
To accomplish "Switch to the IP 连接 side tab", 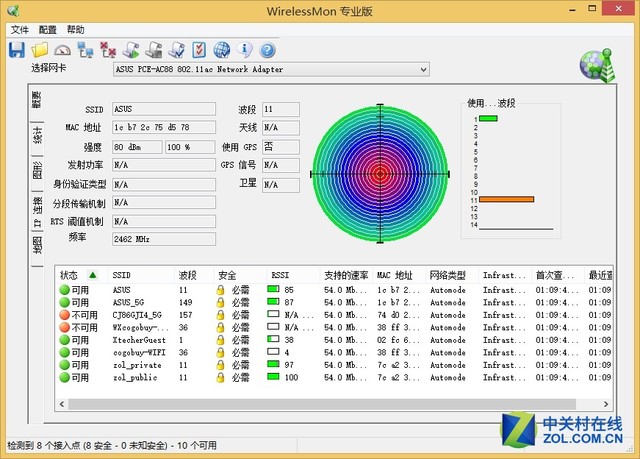I will (37, 211).
